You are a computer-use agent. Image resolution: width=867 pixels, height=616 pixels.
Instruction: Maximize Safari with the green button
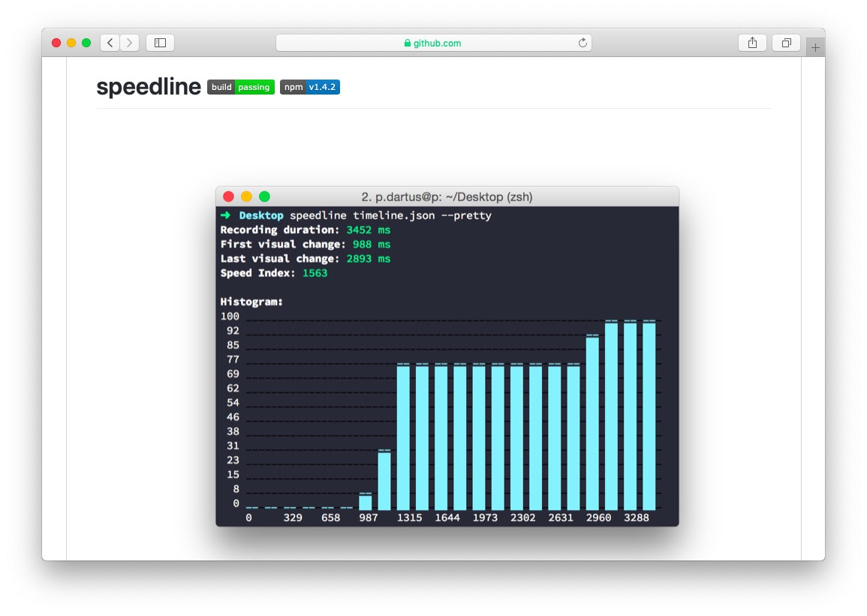pos(86,43)
